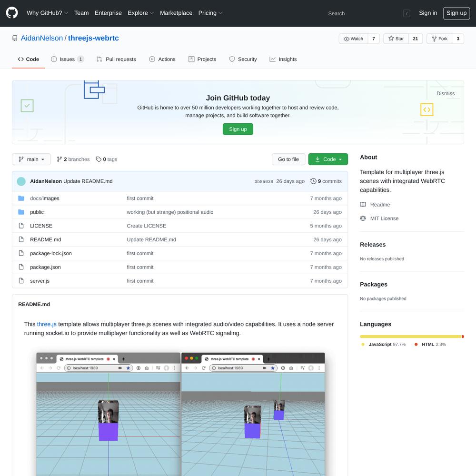The width and height of the screenshot is (476, 476).
Task: Click the blue diagram icon in the banner
Action: (x=94, y=89)
